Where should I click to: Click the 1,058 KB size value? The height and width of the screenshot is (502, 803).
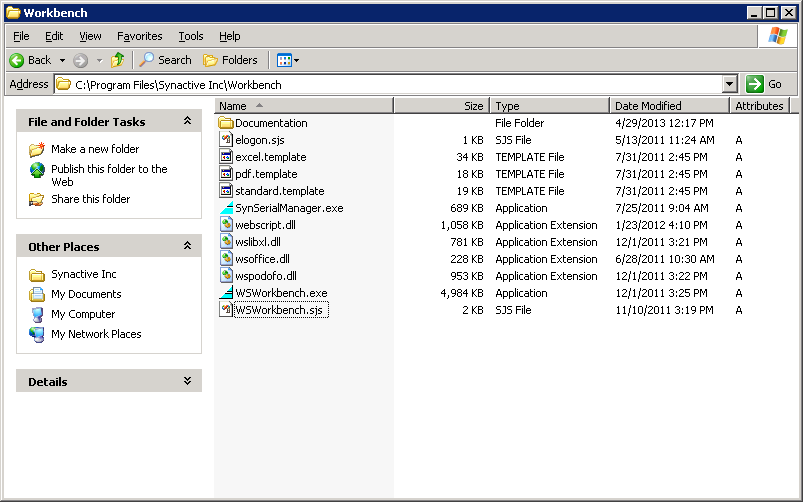[x=462, y=225]
